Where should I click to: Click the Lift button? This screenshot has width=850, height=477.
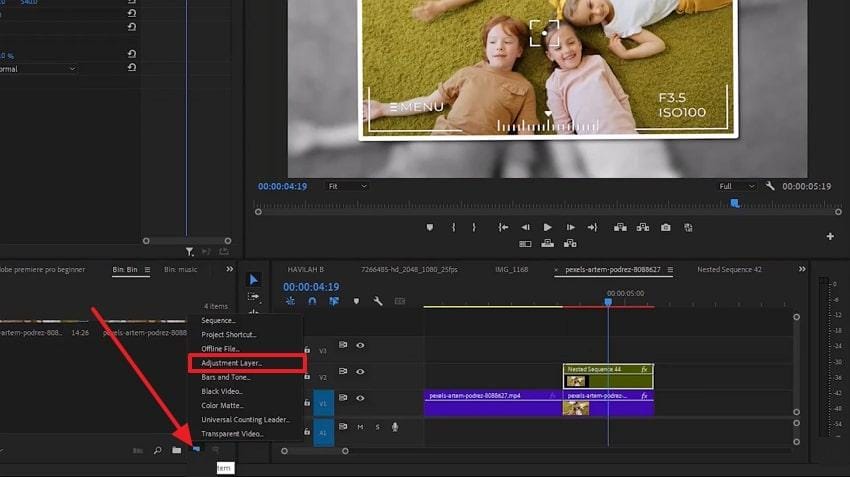pos(620,228)
